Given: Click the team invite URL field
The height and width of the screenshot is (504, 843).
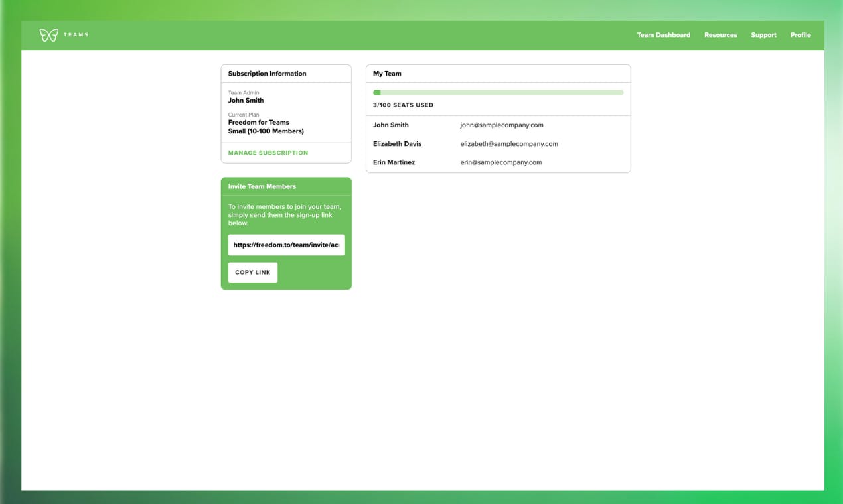Looking at the screenshot, I should click(x=286, y=245).
